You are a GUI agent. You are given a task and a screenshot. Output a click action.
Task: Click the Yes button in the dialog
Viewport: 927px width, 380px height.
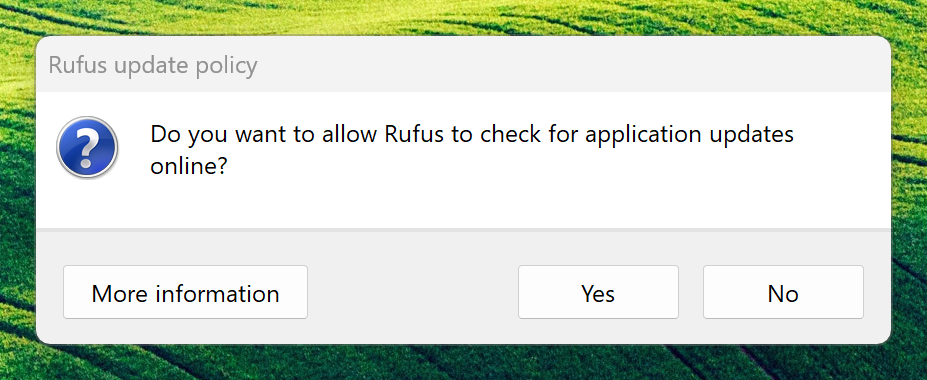598,292
